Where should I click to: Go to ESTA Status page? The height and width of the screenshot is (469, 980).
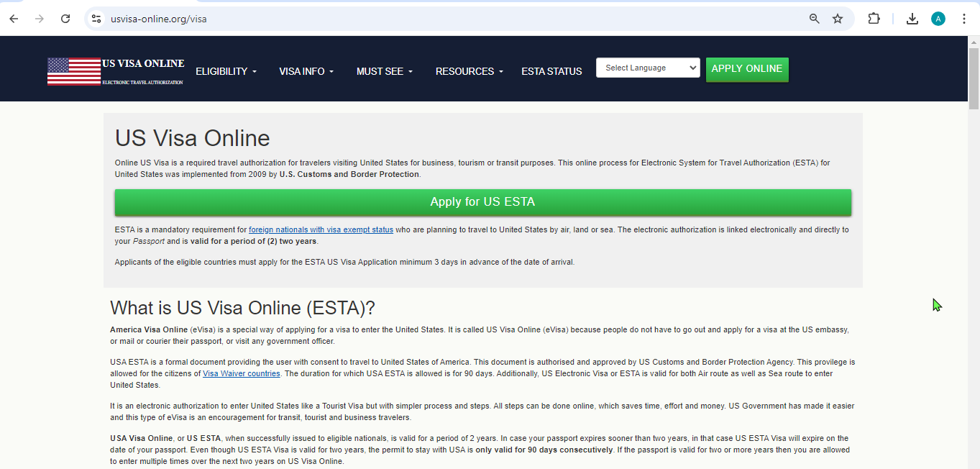tap(551, 71)
